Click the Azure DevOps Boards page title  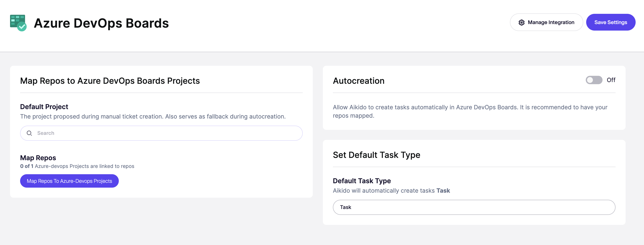click(101, 23)
